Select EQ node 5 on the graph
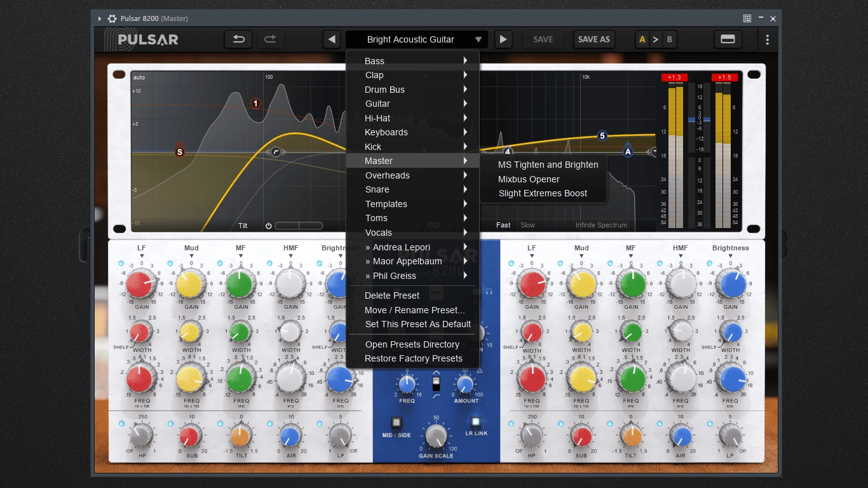Viewport: 868px width, 488px height. (602, 135)
